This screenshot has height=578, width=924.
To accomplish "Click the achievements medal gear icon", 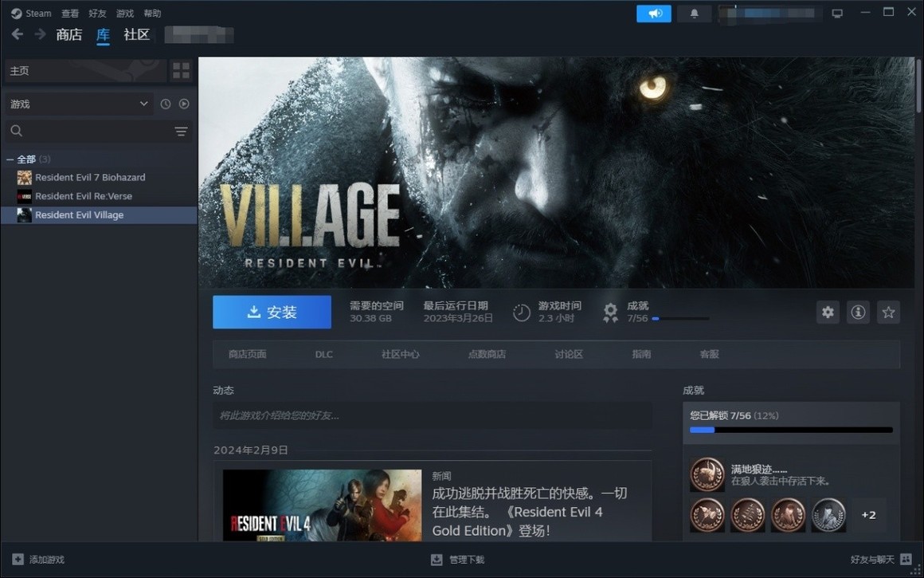I will [x=610, y=313].
